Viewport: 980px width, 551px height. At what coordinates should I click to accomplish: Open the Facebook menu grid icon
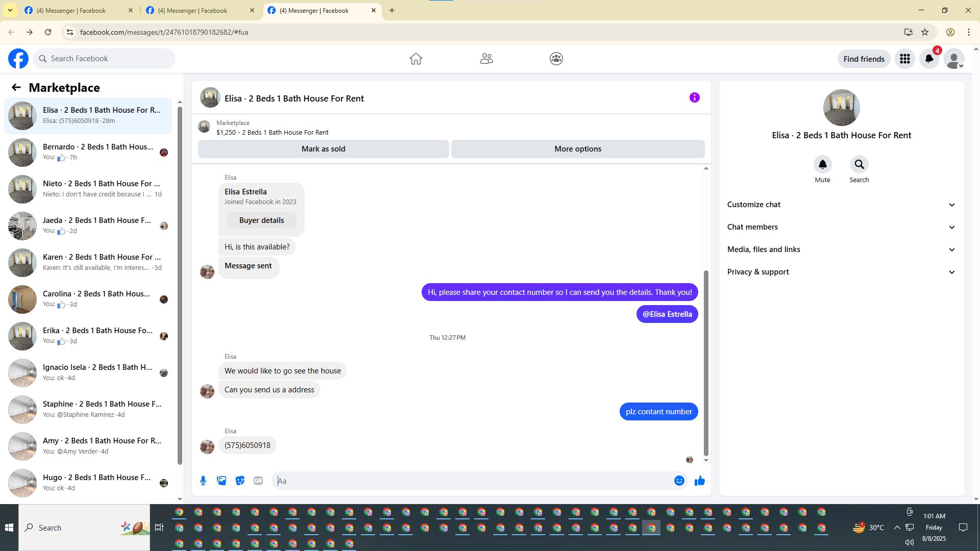[x=904, y=59]
